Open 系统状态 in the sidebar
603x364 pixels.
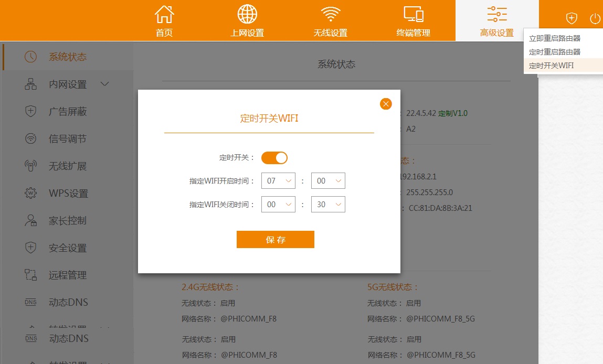68,57
